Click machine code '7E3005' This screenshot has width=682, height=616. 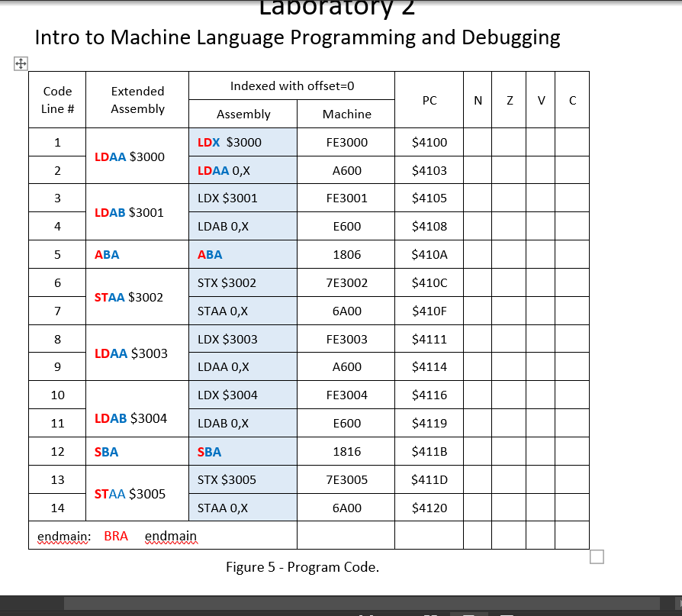[x=346, y=479]
